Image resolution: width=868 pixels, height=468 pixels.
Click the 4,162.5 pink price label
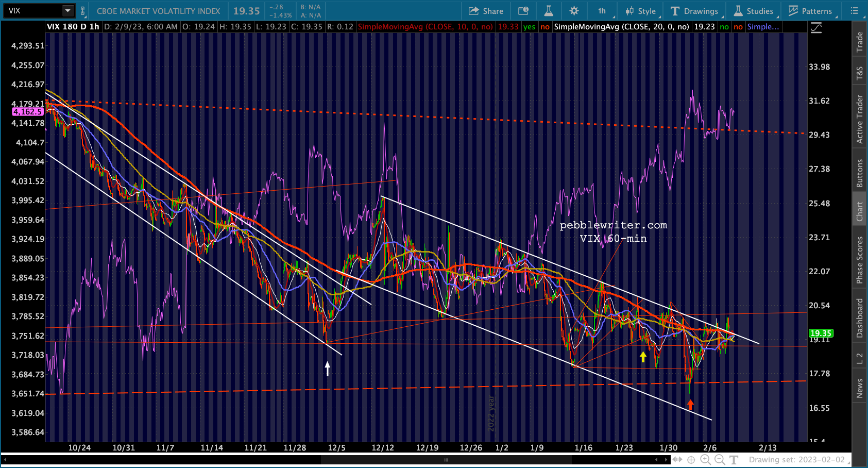28,112
